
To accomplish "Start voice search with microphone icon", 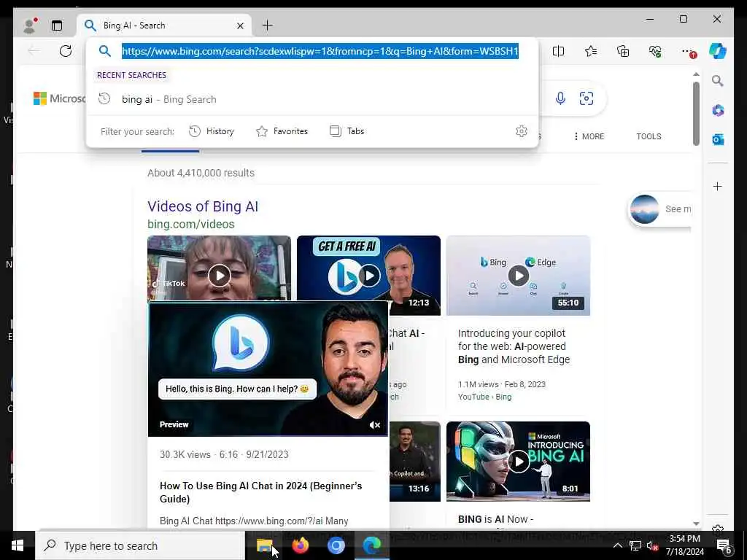I will pos(560,98).
